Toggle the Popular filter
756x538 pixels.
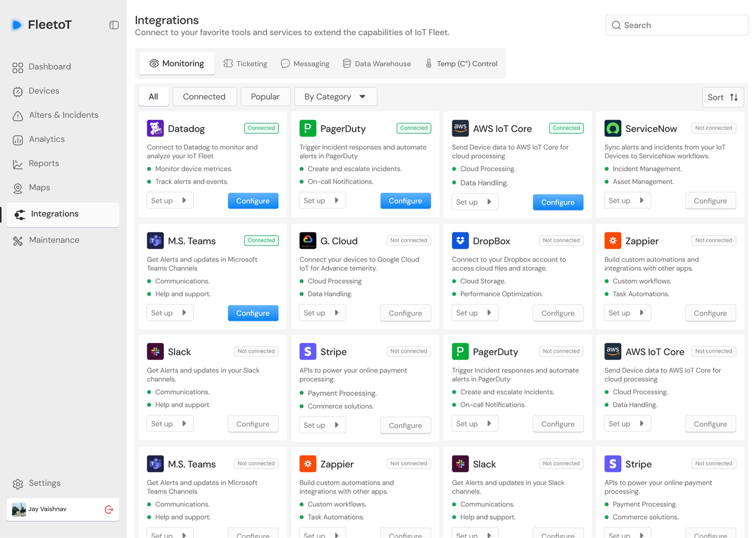coord(265,97)
